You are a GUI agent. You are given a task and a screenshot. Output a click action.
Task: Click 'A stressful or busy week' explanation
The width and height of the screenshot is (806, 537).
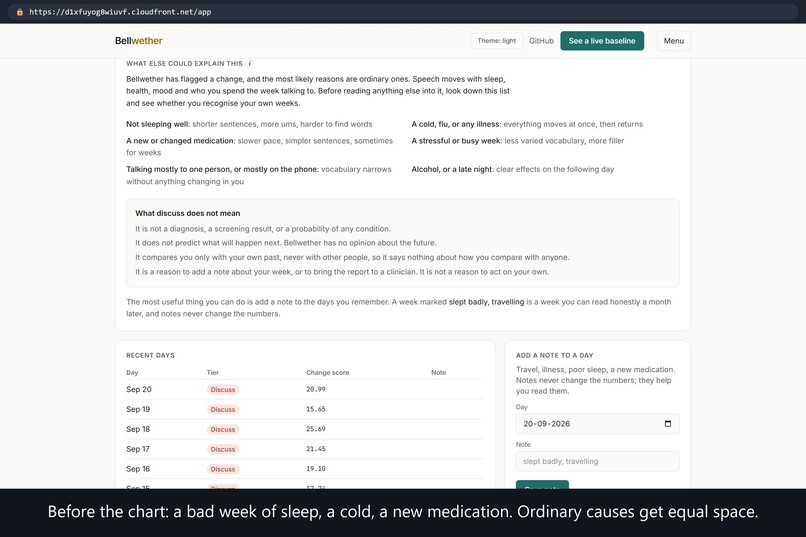pyautogui.click(x=518, y=141)
